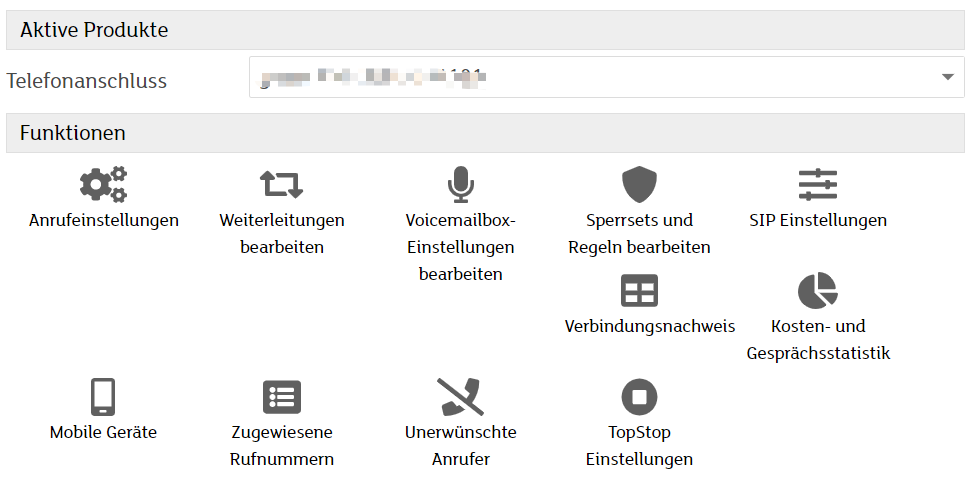The image size is (970, 492).
Task: Click the "SIP Einstellungen" text link
Action: click(x=817, y=220)
